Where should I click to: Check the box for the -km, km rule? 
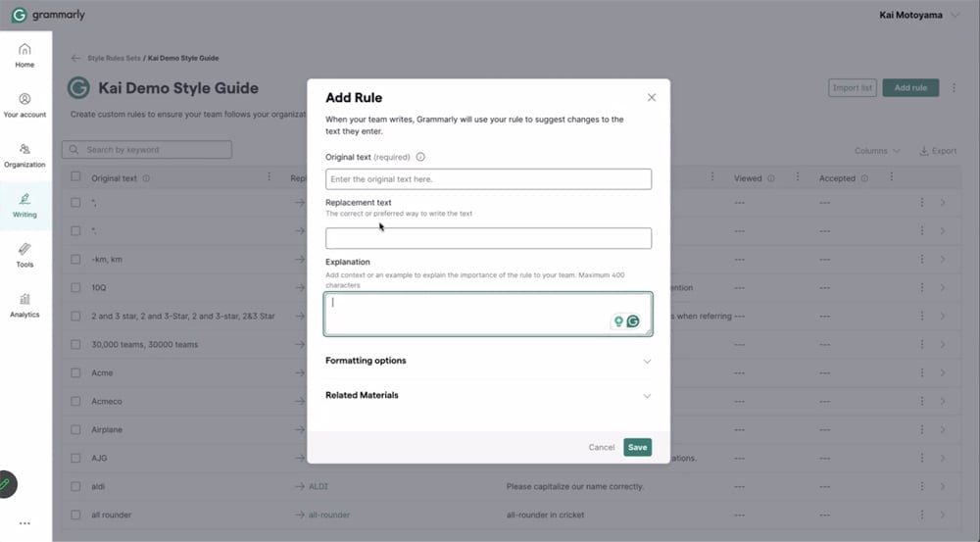(x=75, y=259)
